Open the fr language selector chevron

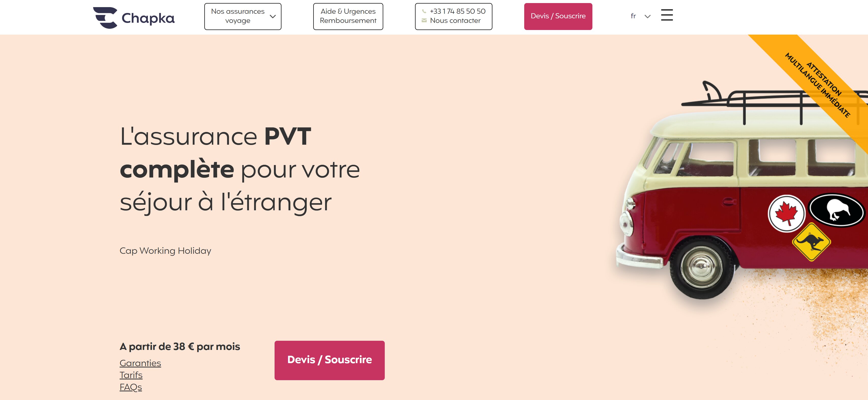pos(647,16)
